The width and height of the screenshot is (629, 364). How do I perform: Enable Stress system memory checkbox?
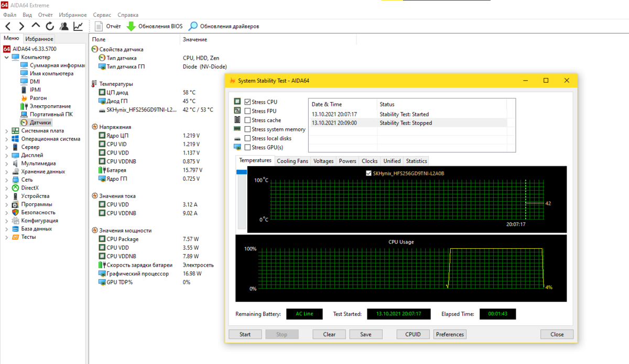click(247, 129)
